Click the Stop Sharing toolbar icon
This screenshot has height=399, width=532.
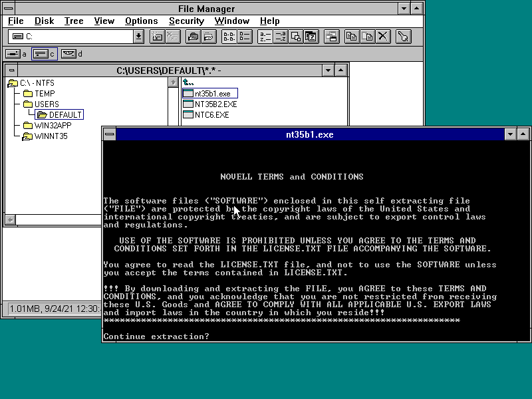point(209,37)
